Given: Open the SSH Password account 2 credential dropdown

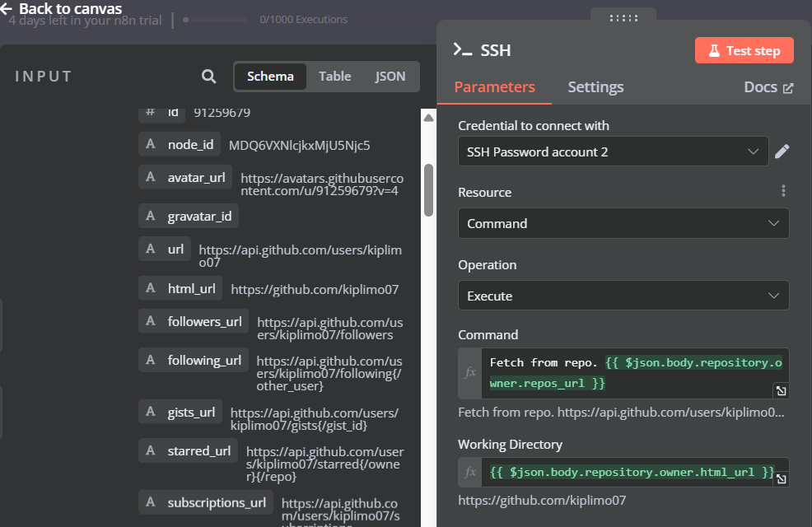Looking at the screenshot, I should point(613,152).
